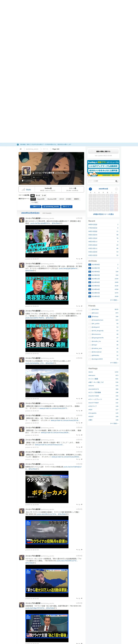Open list icon for 2024年12月 archive
Image resolution: width=138 pixels, height=644 pixels.
(90, 279)
